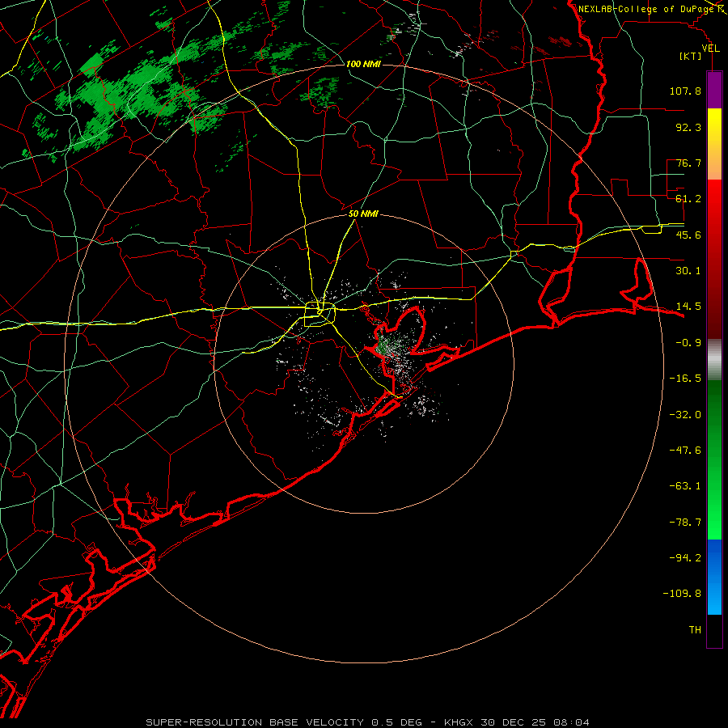Select the -32.0 scale value
Viewport: 728px width, 728px height.
coord(685,415)
